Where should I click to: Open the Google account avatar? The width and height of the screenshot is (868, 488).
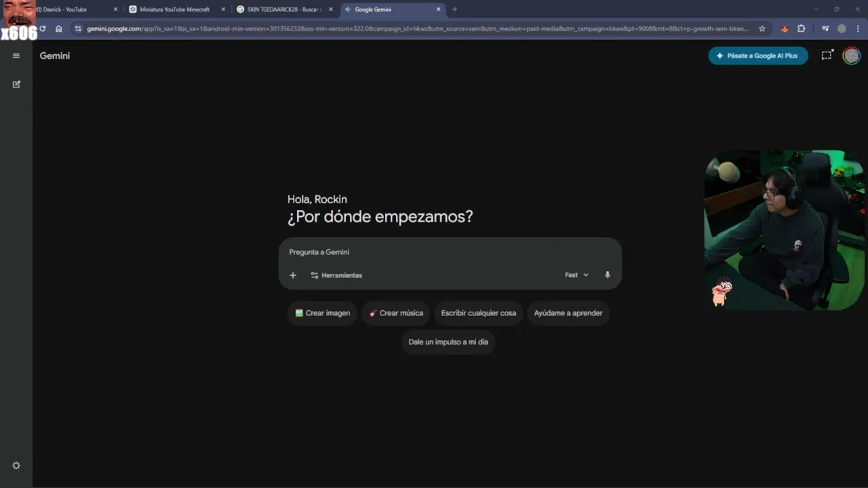[x=851, y=56]
